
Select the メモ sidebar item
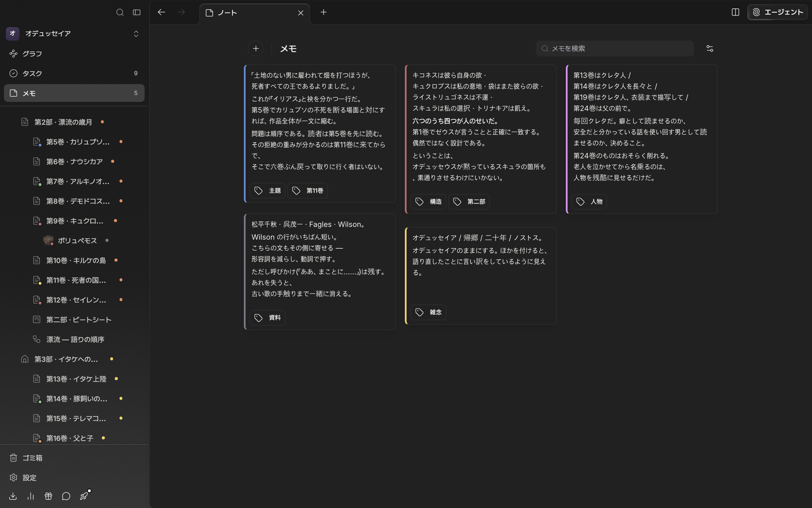click(x=74, y=93)
